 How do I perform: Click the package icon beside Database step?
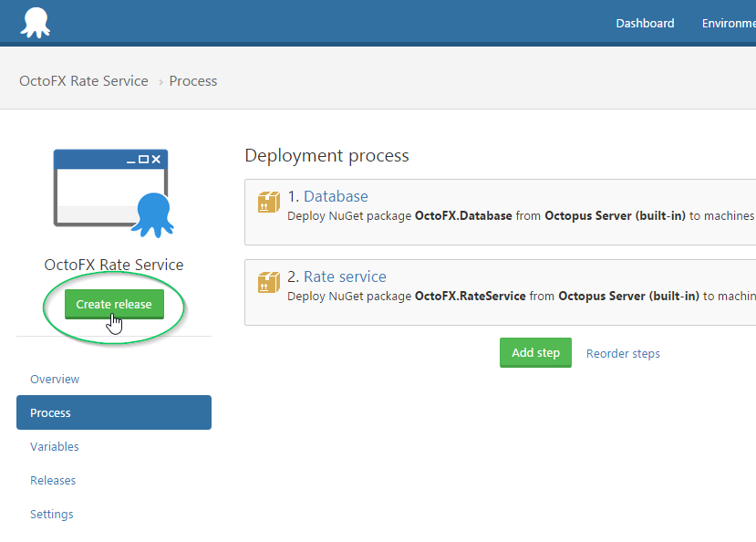268,202
